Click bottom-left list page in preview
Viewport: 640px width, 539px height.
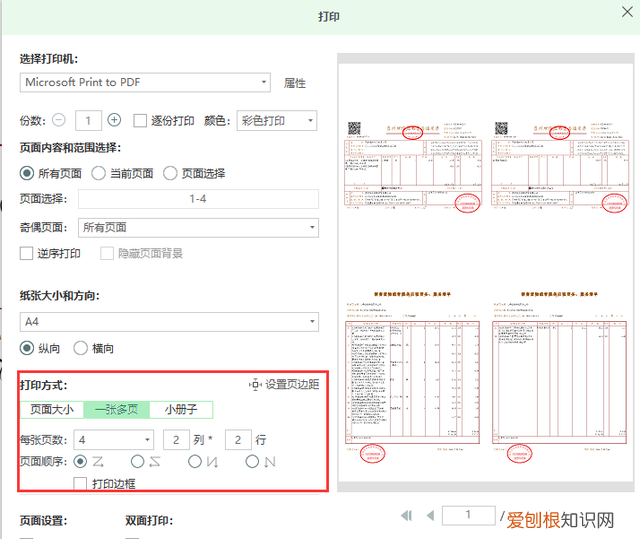[x=412, y=377]
